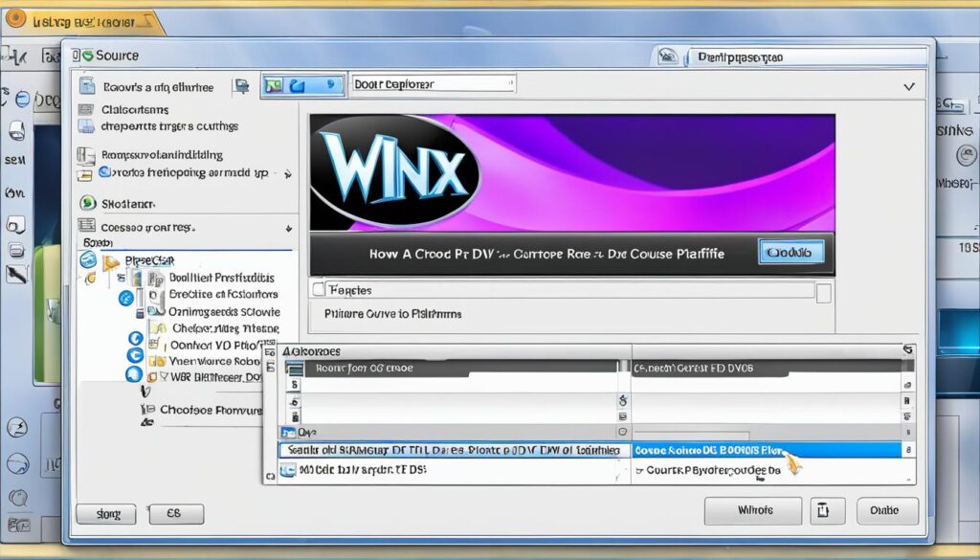Click the green round icon beside 'Shodtancr'
980x560 pixels.
click(88, 203)
